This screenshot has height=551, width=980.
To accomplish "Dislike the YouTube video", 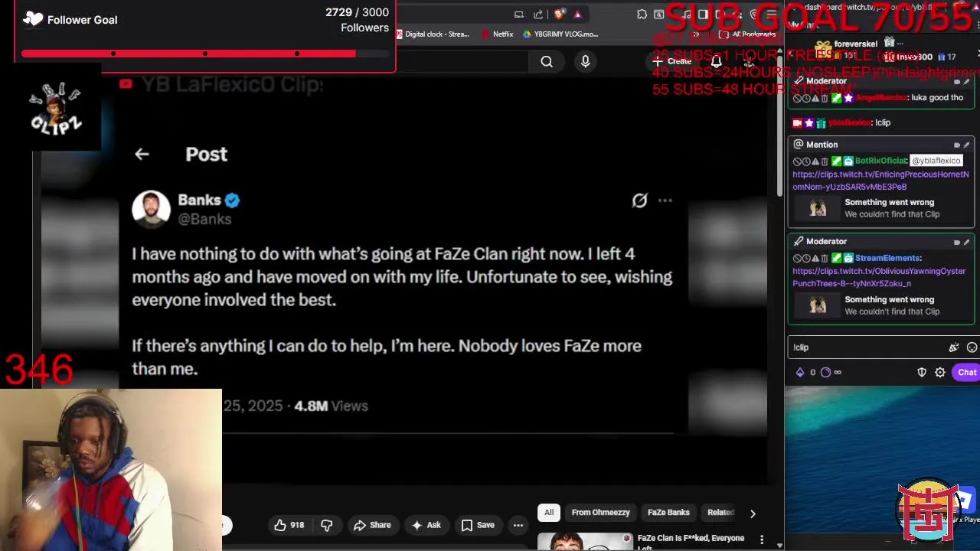I will click(x=327, y=525).
